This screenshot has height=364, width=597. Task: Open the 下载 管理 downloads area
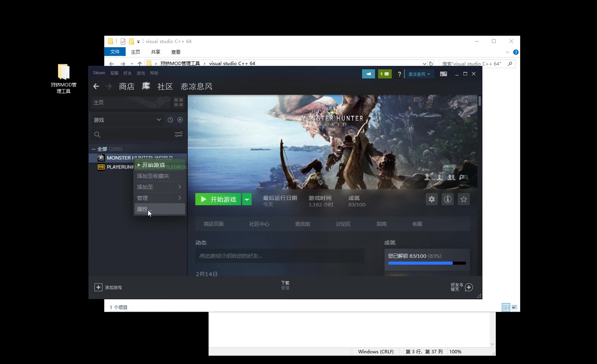click(285, 285)
